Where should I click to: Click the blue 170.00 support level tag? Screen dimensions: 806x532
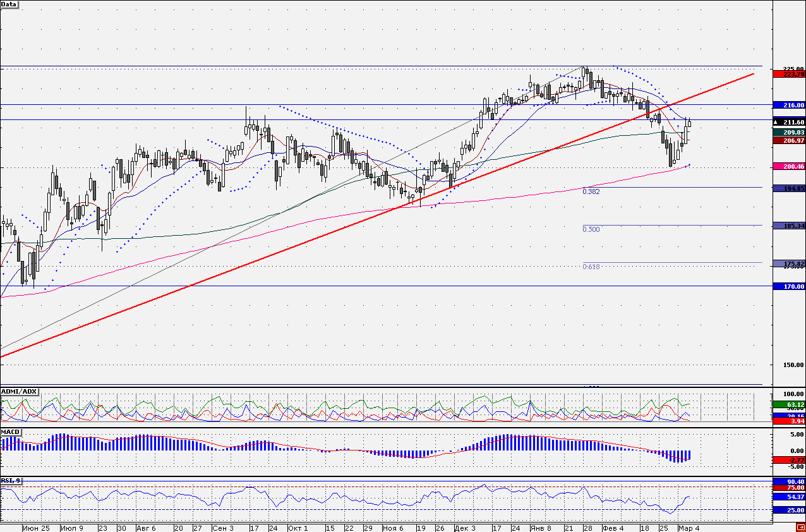(789, 287)
